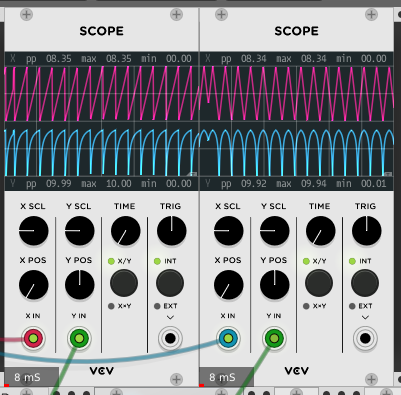The image size is (401, 395).
Task: Toggle X/Y mode button on right Scope
Action: coord(319,283)
